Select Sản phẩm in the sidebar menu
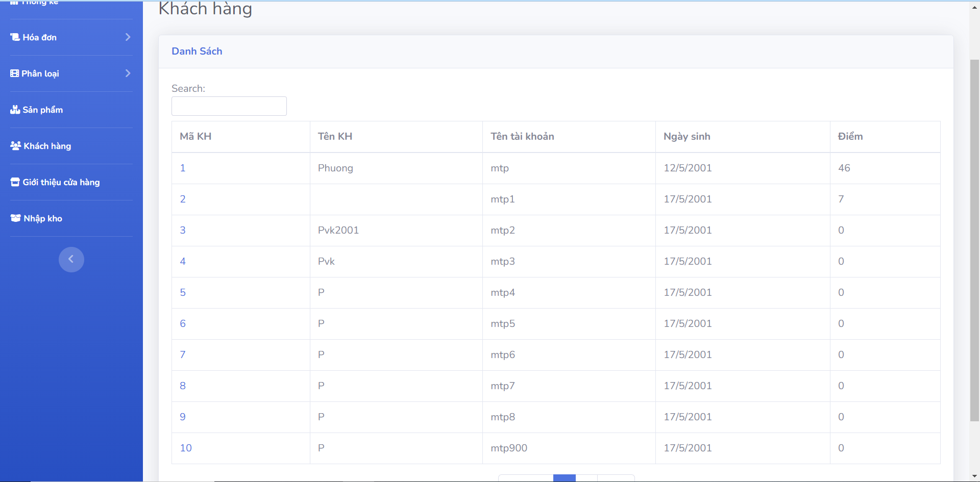 click(42, 109)
